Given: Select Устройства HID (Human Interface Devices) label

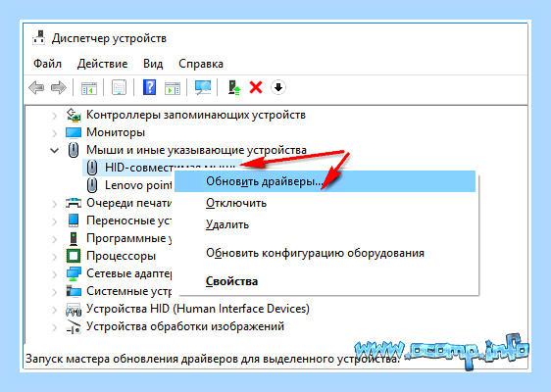Looking at the screenshot, I should pos(198,309).
